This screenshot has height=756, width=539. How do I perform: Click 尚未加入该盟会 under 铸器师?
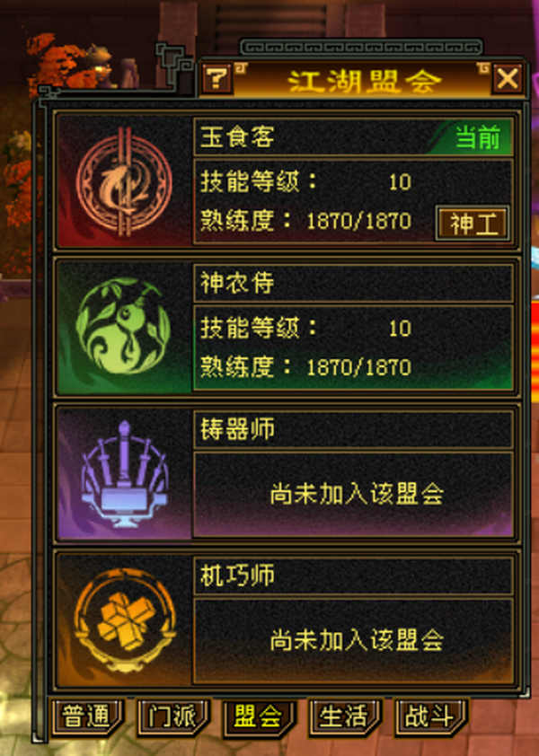click(x=356, y=494)
